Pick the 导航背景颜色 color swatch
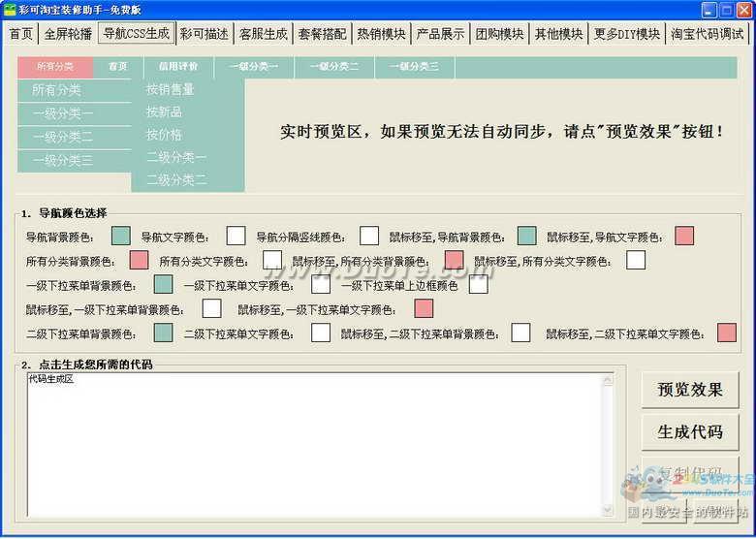The height and width of the screenshot is (539, 756). point(121,236)
